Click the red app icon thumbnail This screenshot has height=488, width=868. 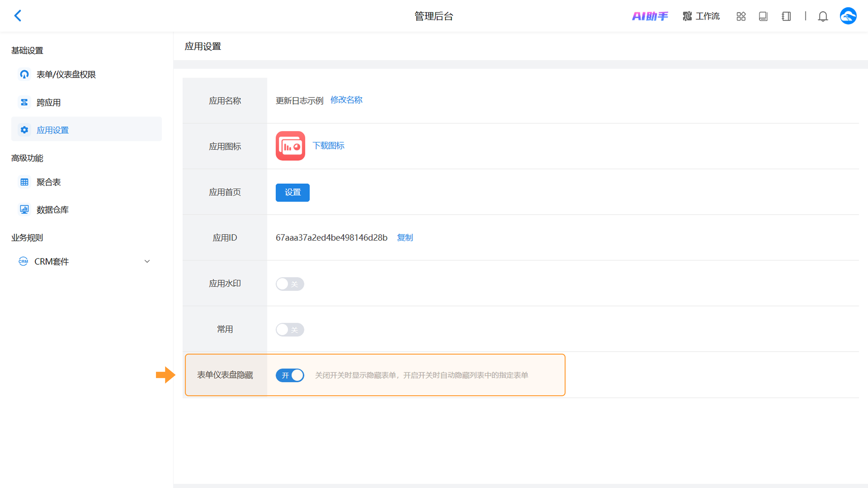tap(290, 146)
